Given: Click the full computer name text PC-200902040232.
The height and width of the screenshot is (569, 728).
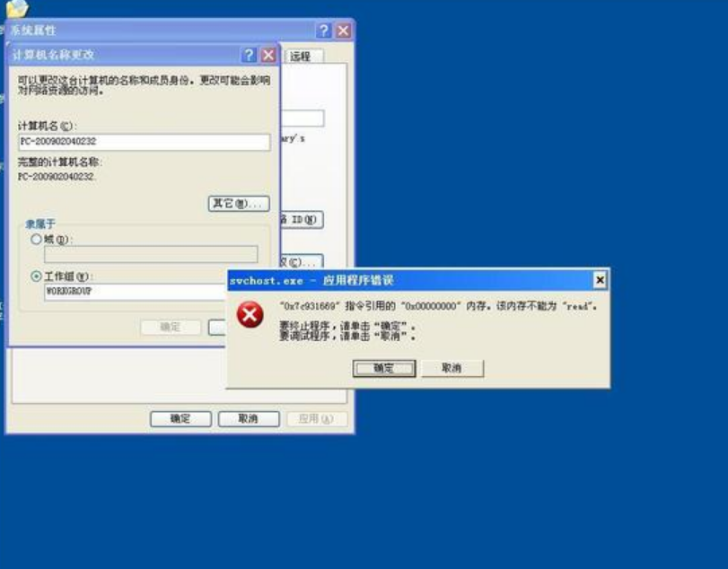Looking at the screenshot, I should (57, 177).
